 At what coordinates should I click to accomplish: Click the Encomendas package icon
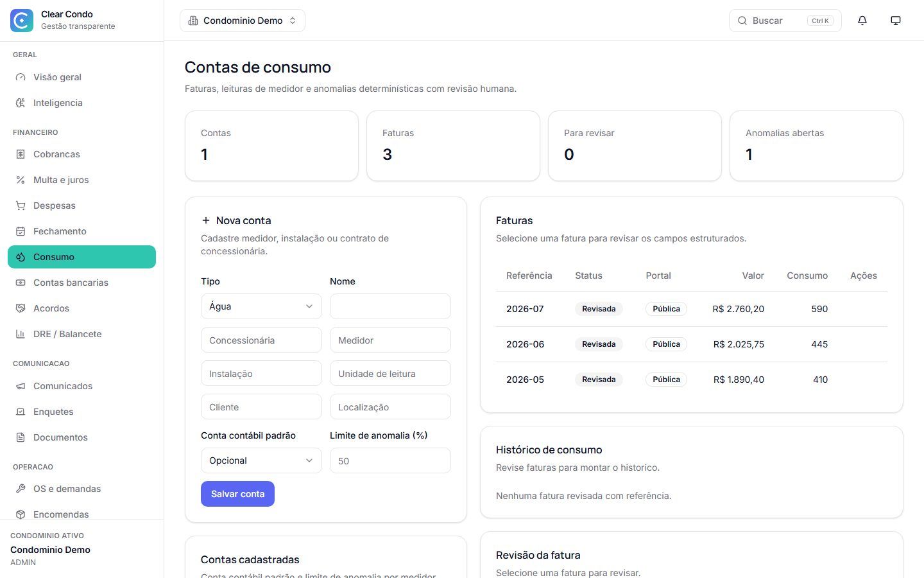[x=21, y=514]
